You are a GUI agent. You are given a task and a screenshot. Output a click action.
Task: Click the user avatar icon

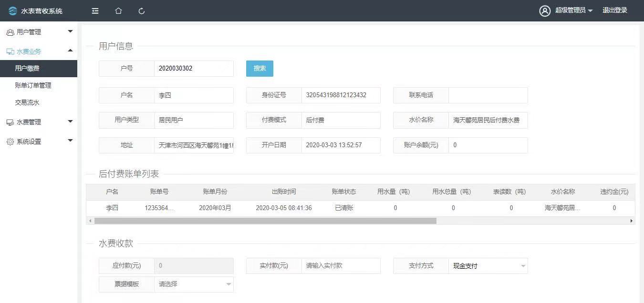tap(545, 10)
